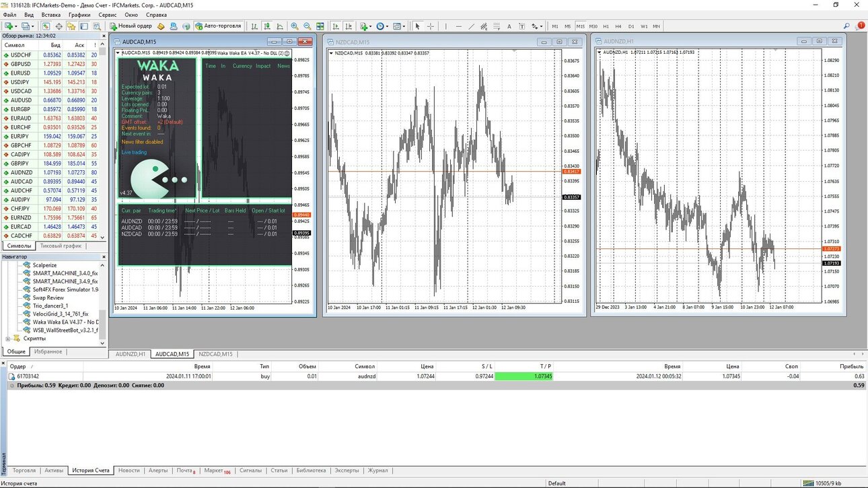Zoom in on the chart

click(x=295, y=26)
